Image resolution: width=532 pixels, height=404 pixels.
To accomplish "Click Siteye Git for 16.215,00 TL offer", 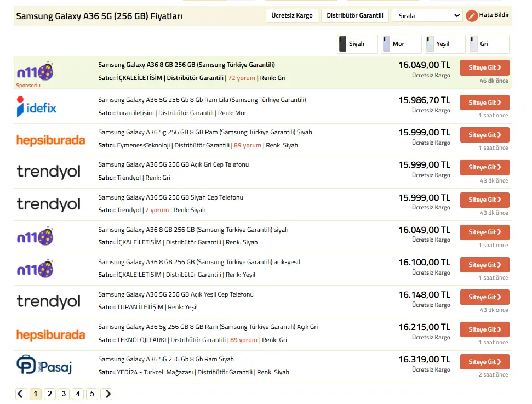I will click(484, 329).
